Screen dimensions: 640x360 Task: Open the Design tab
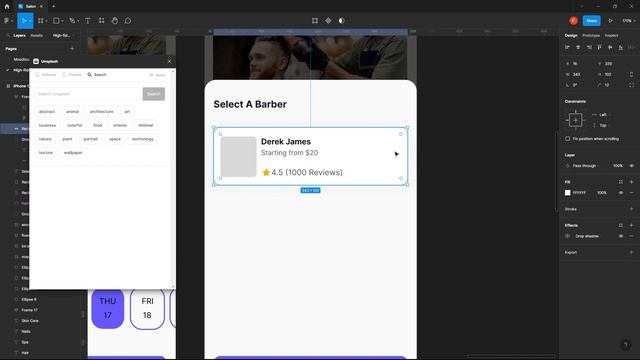point(571,36)
